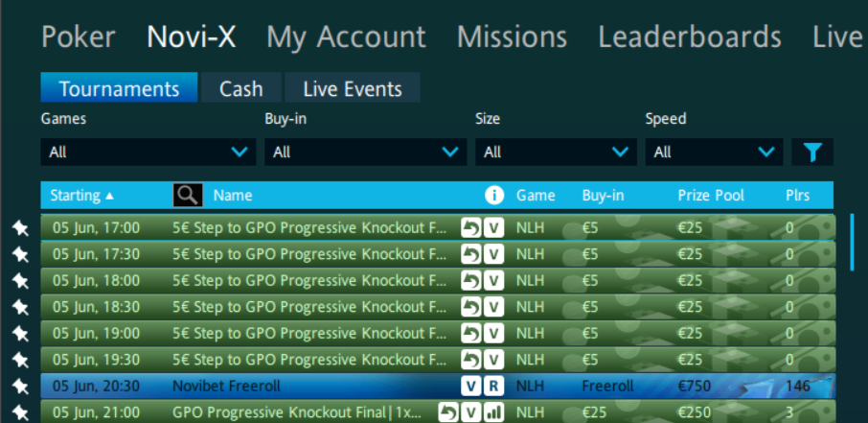Viewport: 868px width, 423px height.
Task: Open the Leaderboards menu
Action: pos(689,37)
